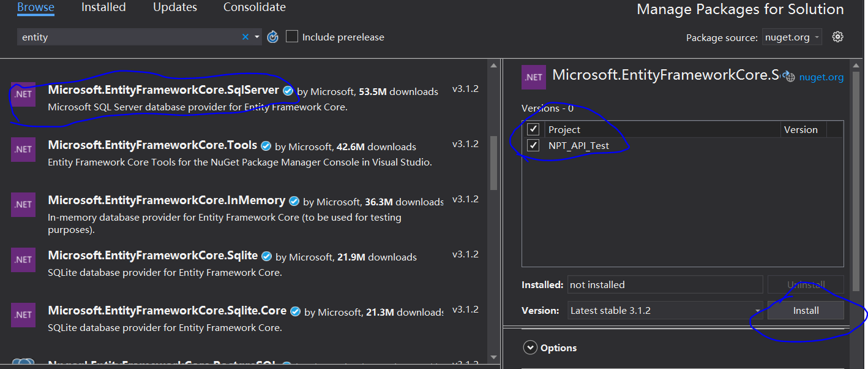
Task: Switch to the Browse tab
Action: (x=36, y=7)
